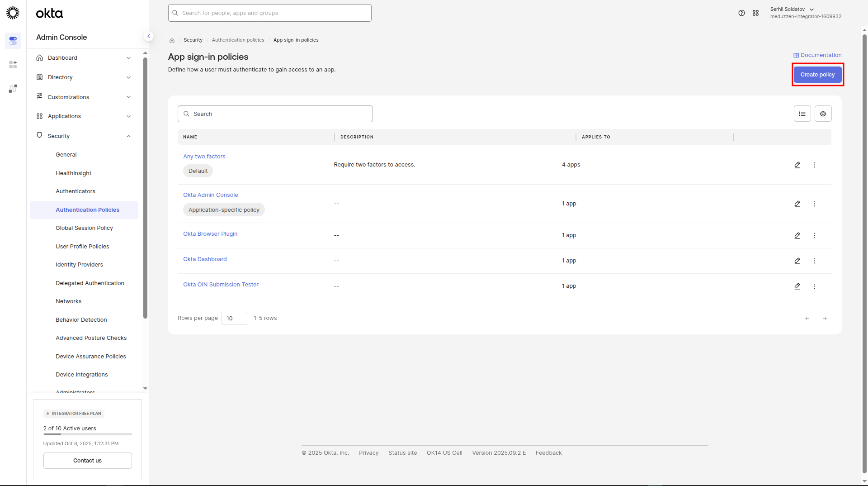868x486 pixels.
Task: Open more actions for Okta Dashboard
Action: click(814, 261)
